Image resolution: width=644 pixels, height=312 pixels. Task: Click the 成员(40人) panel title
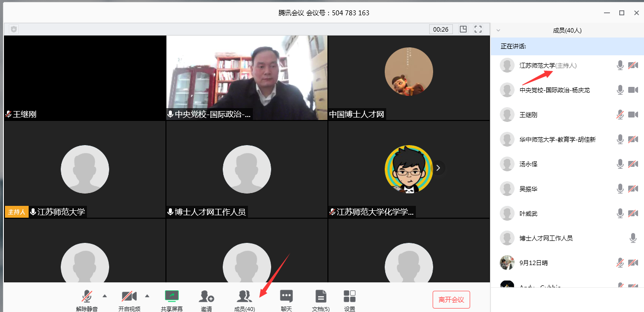(567, 30)
